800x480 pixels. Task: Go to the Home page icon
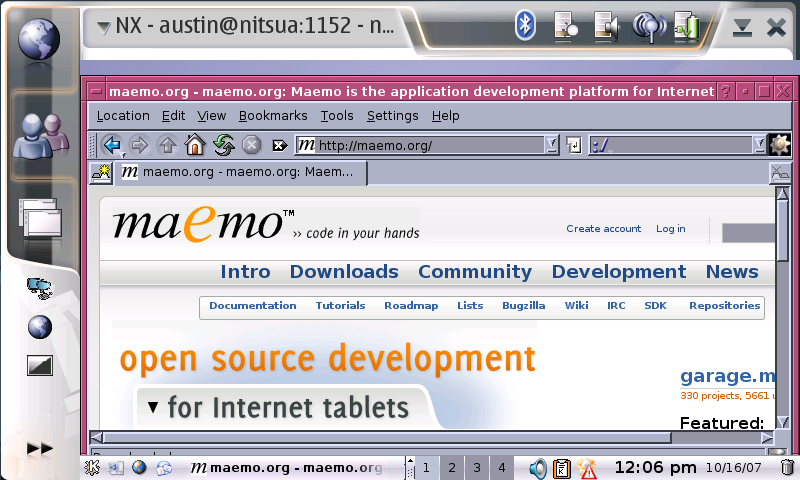pos(195,145)
